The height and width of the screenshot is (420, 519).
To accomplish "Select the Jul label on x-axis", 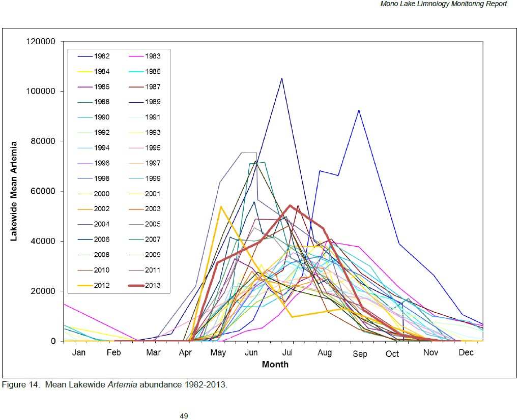I will [289, 353].
